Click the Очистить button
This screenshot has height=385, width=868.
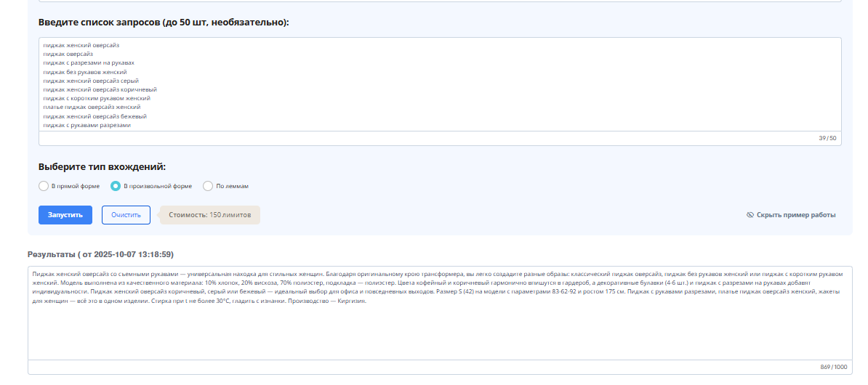[126, 215]
